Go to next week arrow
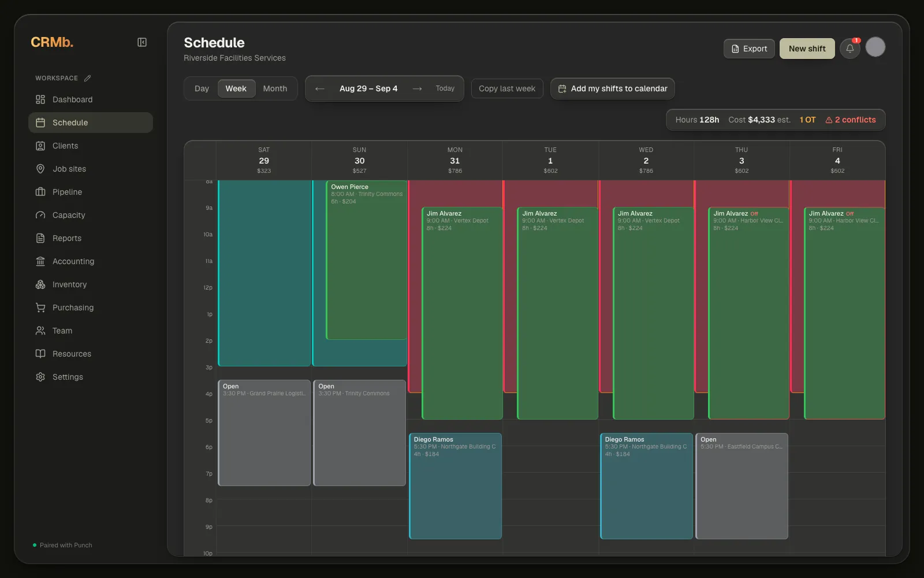 click(x=418, y=88)
